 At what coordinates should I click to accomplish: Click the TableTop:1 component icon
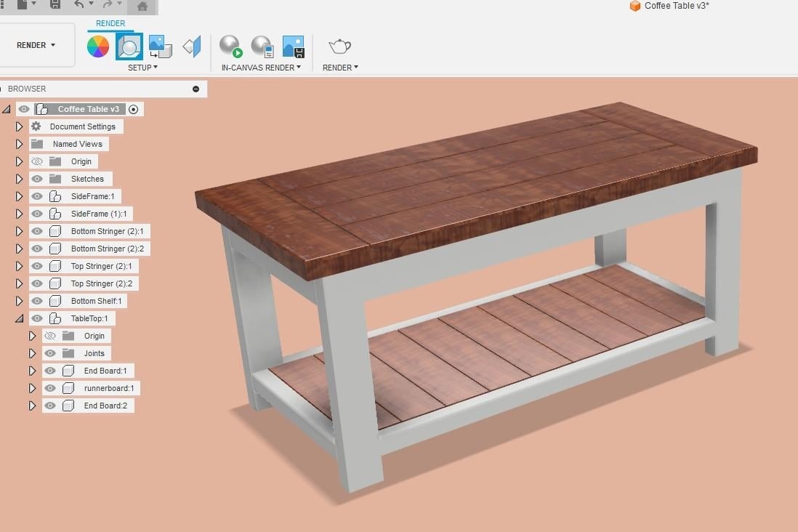click(55, 318)
